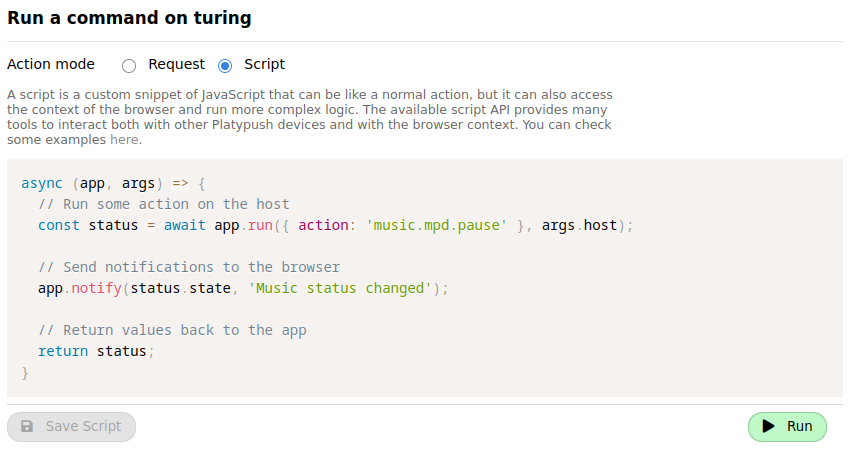Open the script examples 'here' link
The height and width of the screenshot is (452, 851).
[x=125, y=140]
